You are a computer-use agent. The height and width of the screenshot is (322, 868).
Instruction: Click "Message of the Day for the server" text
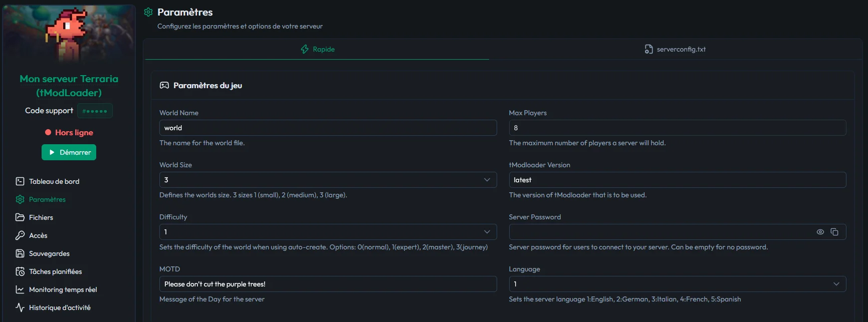click(212, 299)
